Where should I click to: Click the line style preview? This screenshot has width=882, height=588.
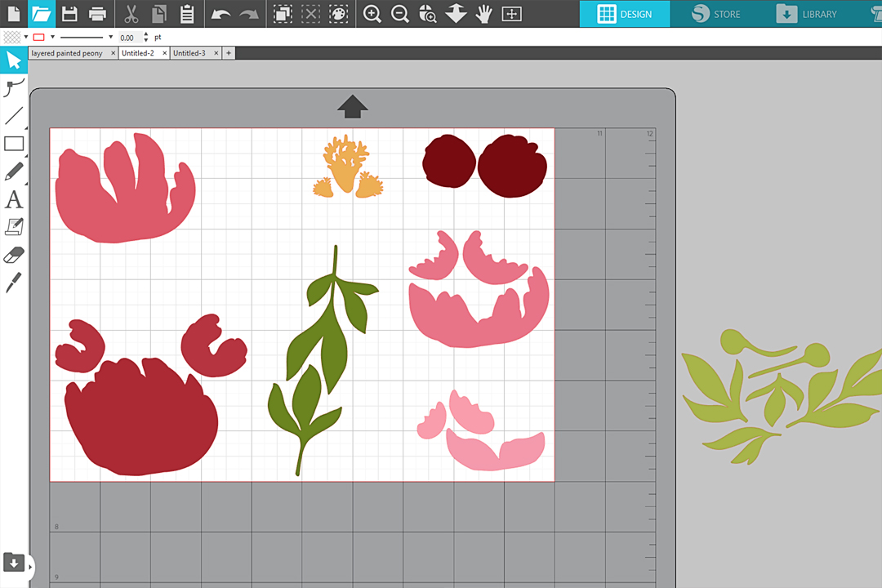point(82,37)
